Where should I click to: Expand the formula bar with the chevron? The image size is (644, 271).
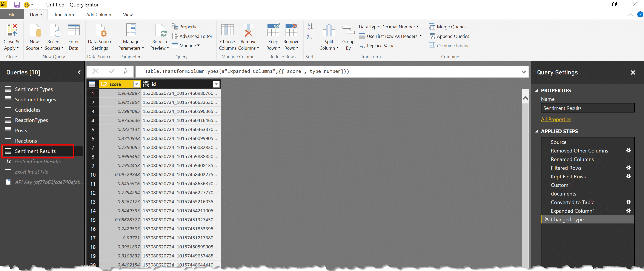(524, 72)
